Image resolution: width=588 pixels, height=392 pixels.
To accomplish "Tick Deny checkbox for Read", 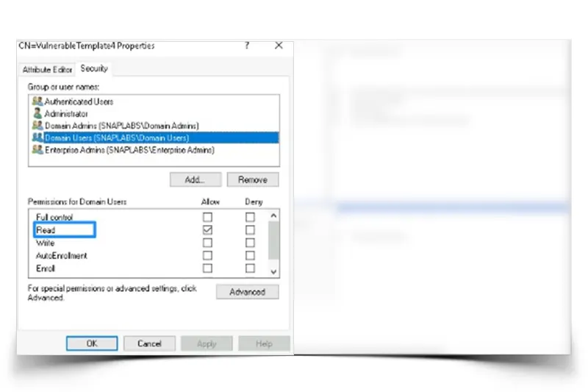I will coord(250,230).
